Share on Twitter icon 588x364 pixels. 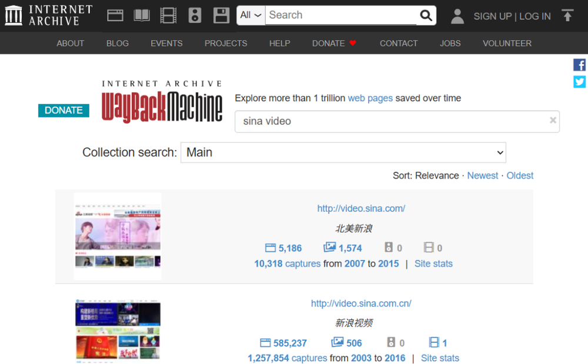coord(579,82)
